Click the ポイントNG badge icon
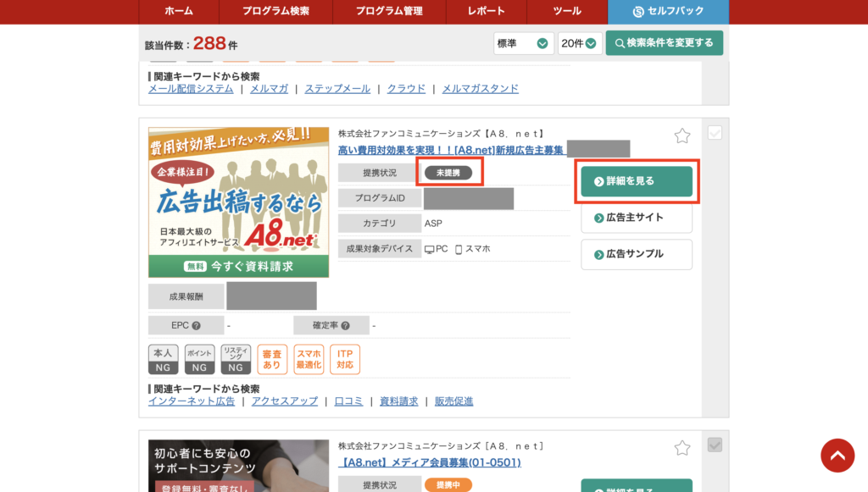 pyautogui.click(x=199, y=359)
